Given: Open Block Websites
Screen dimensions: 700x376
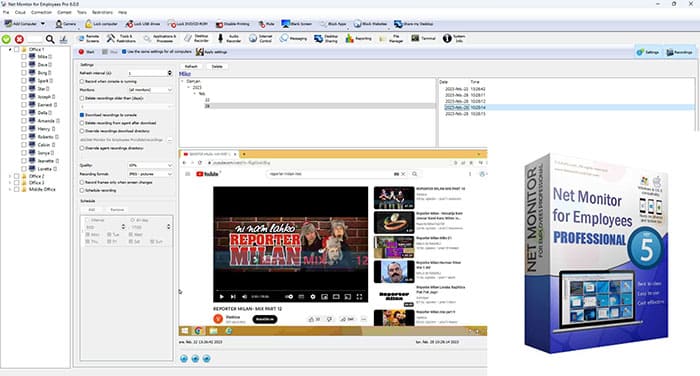Looking at the screenshot, I should click(x=370, y=24).
